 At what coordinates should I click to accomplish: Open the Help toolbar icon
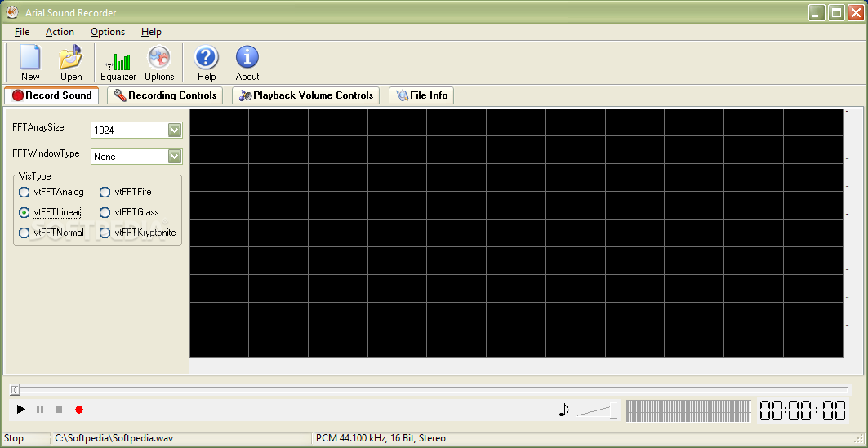pyautogui.click(x=206, y=63)
